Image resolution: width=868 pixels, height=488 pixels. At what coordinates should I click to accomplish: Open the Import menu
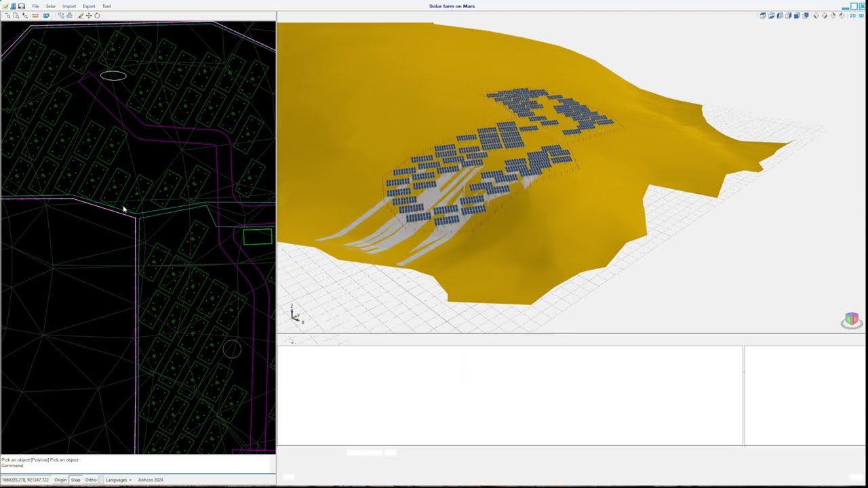click(x=69, y=6)
